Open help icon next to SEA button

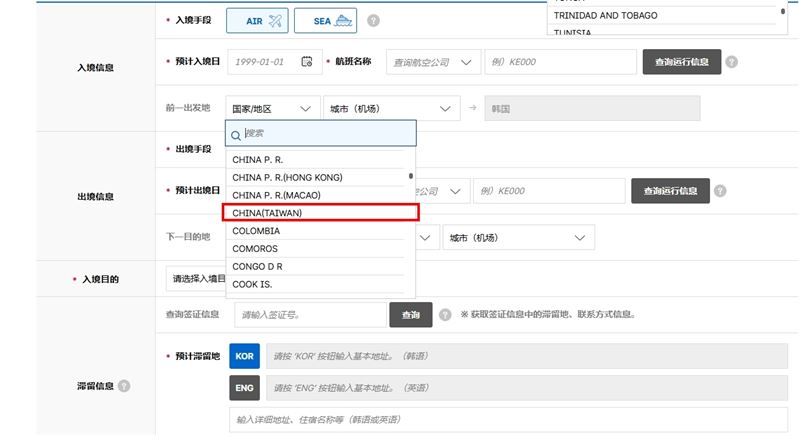tap(373, 21)
